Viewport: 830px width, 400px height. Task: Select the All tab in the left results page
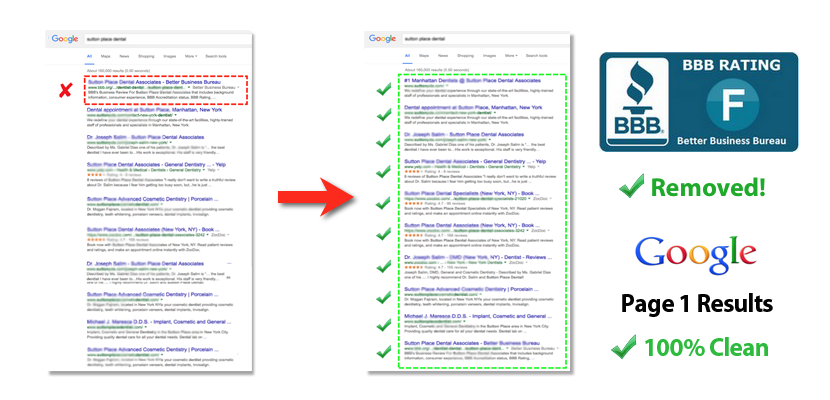pos(89,56)
